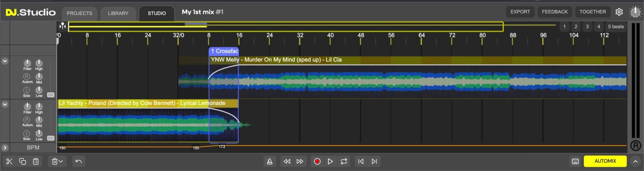Open the keyboard shortcuts icon

pos(575,161)
